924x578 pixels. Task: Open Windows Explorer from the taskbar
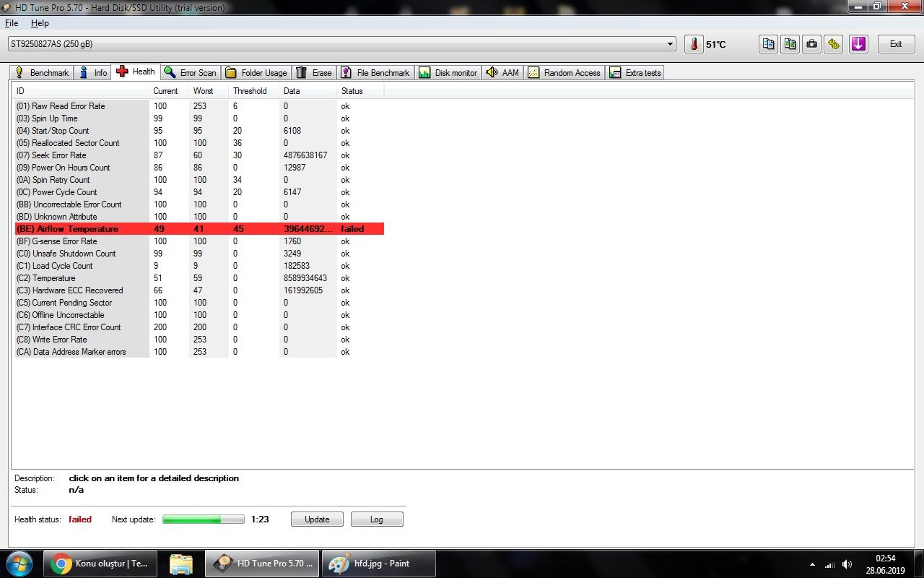(x=180, y=564)
